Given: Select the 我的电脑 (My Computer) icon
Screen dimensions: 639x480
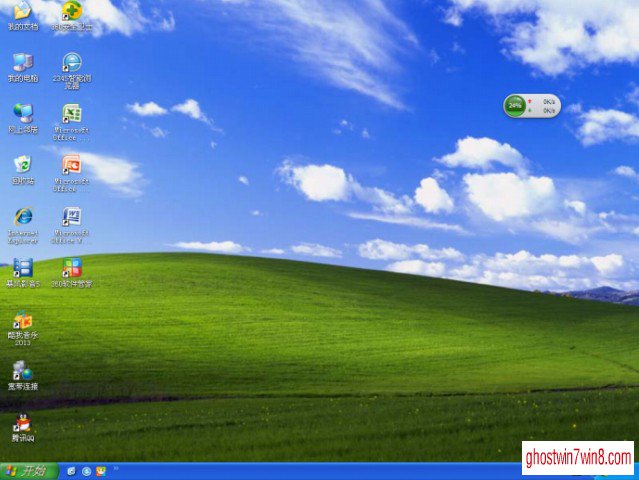Looking at the screenshot, I should click(x=22, y=62).
